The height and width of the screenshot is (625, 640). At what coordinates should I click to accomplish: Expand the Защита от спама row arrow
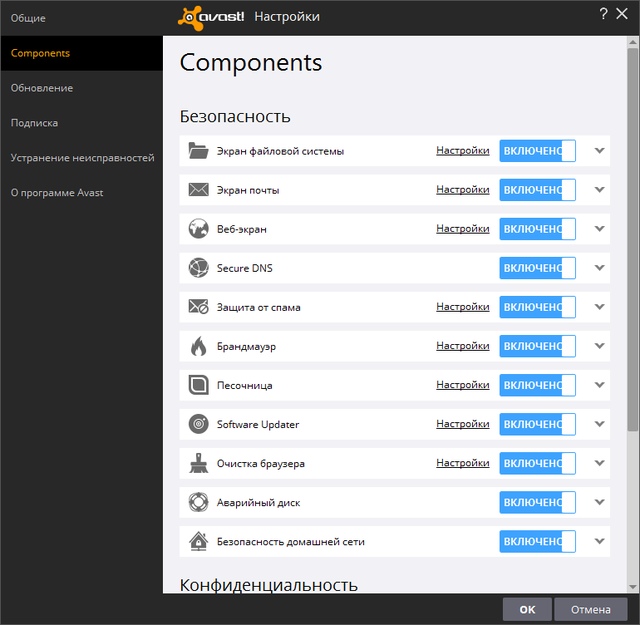point(600,307)
